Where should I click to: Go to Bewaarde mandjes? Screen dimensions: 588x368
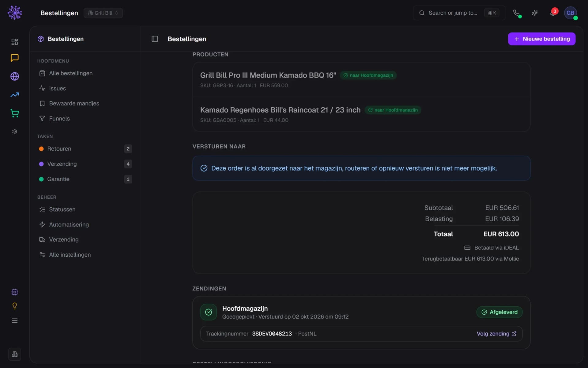click(85, 103)
